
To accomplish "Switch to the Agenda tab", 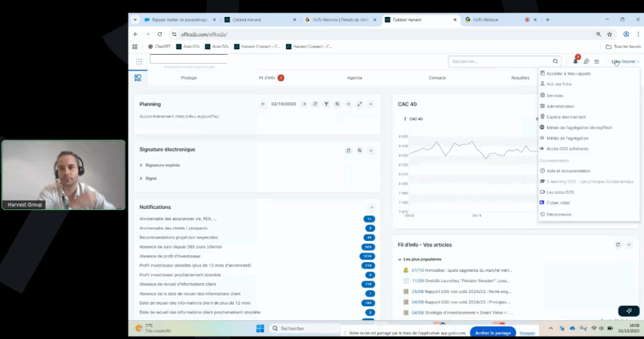I will (354, 78).
